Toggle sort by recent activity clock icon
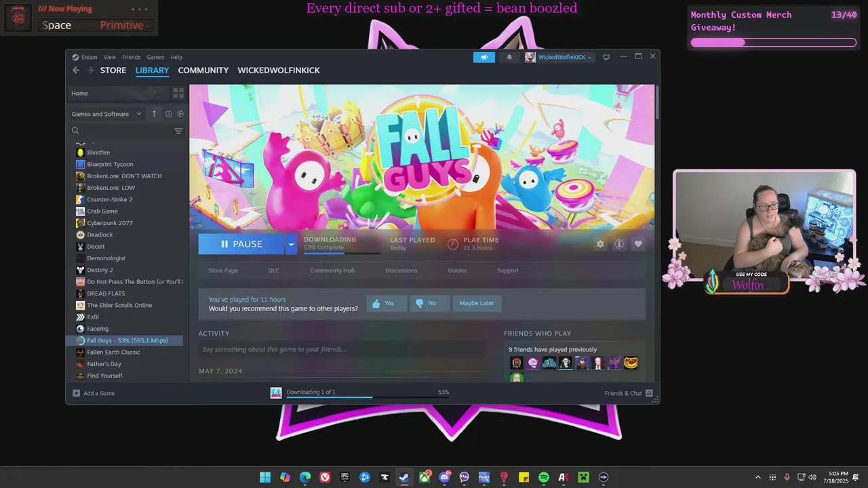This screenshot has width=868, height=488. [169, 114]
